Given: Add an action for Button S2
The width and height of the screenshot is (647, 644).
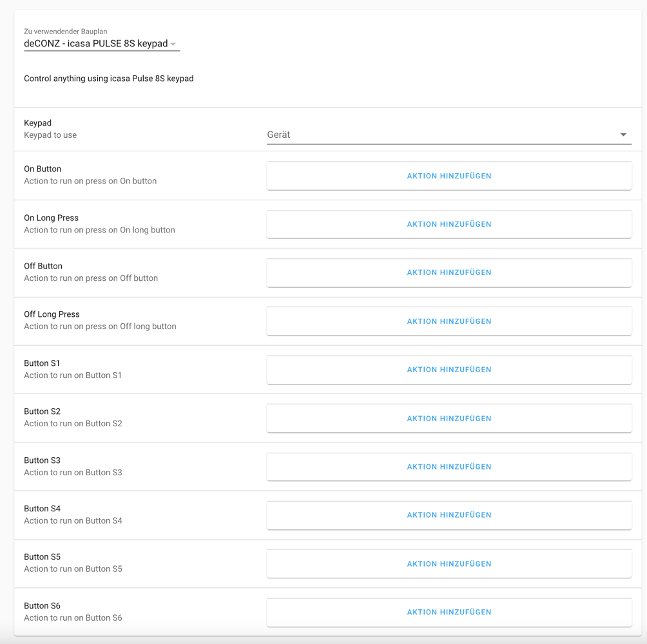Looking at the screenshot, I should (449, 418).
